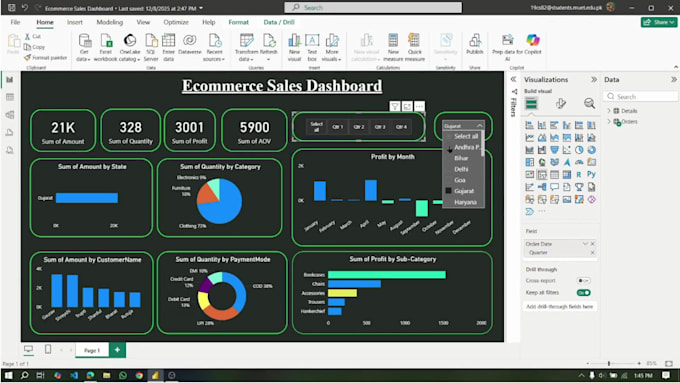Expand the Details table in Data pane

coord(609,111)
